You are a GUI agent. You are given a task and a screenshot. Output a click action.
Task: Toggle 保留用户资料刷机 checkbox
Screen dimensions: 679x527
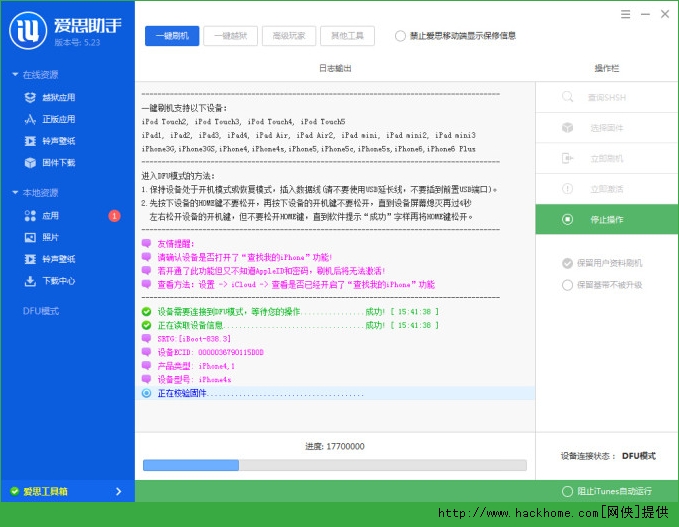568,263
